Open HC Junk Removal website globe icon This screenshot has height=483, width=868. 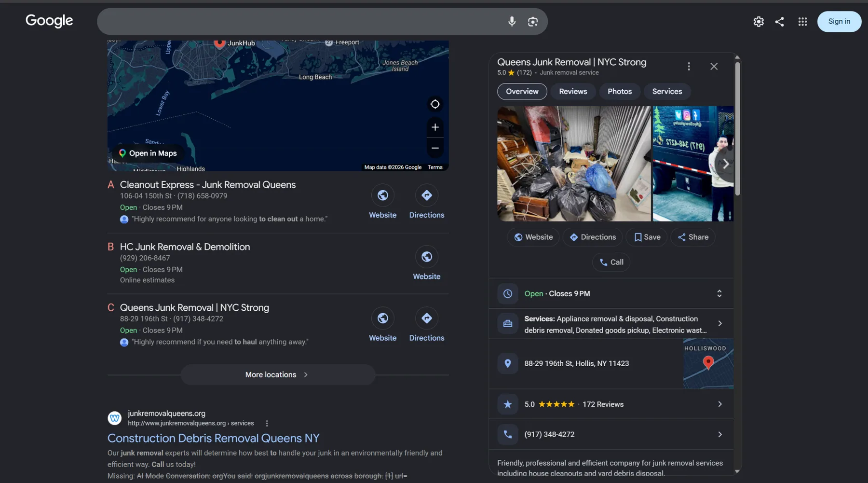(427, 257)
